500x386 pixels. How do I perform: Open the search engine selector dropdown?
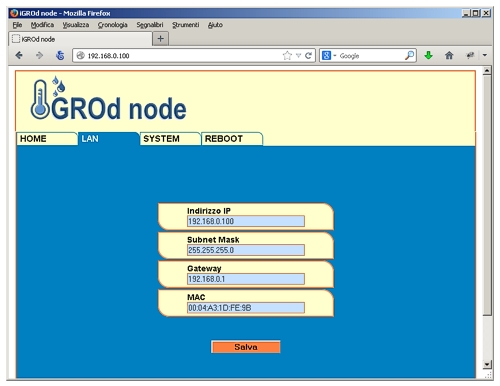click(x=329, y=55)
